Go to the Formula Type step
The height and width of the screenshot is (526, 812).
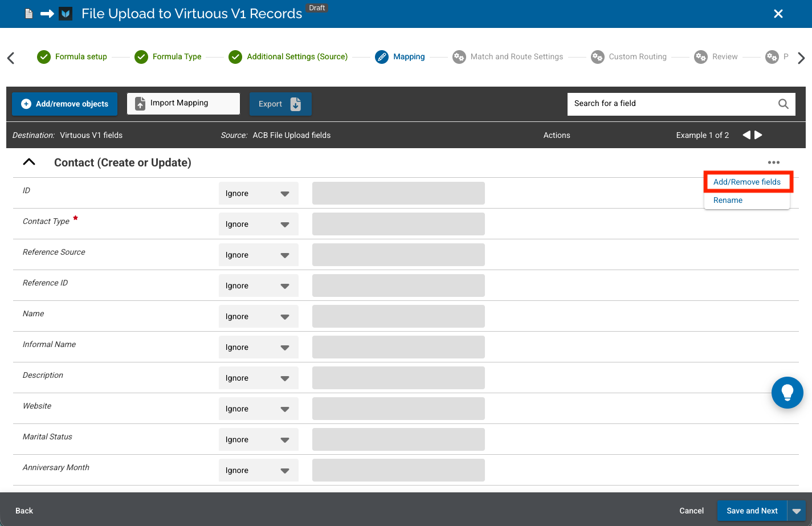pos(168,56)
